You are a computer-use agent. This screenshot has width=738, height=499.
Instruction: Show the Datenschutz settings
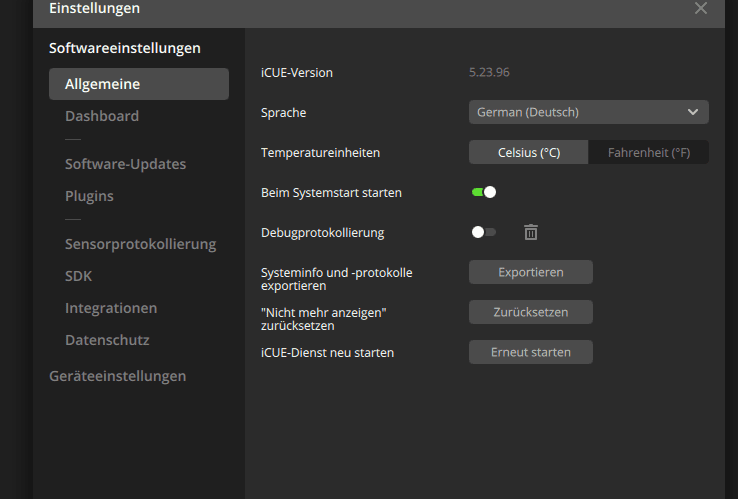107,340
